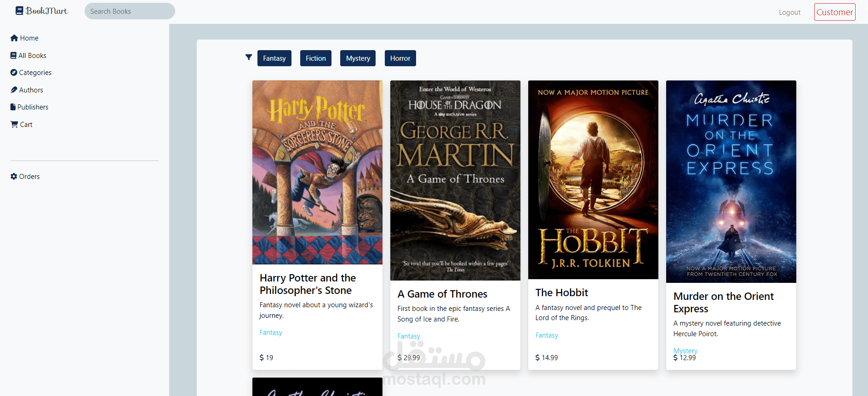This screenshot has width=868, height=396.
Task: Click the BookMart logo book icon
Action: [x=19, y=11]
